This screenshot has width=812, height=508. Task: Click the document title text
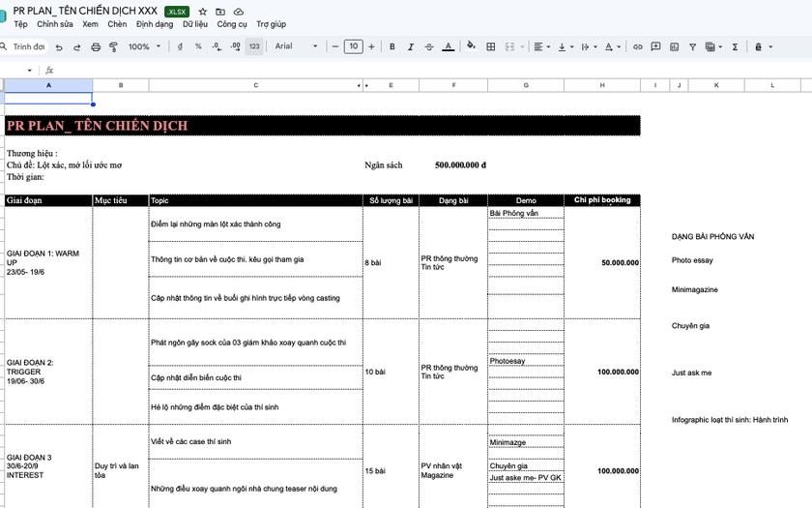pos(85,11)
